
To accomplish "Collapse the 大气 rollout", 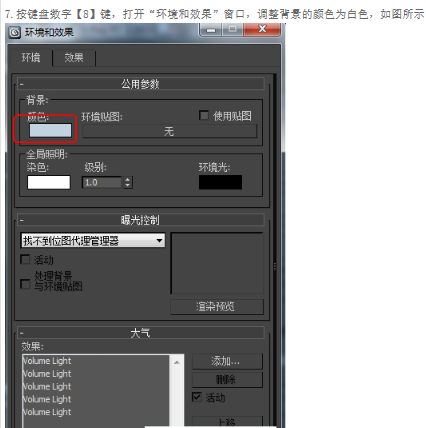I will pyautogui.click(x=141, y=333).
